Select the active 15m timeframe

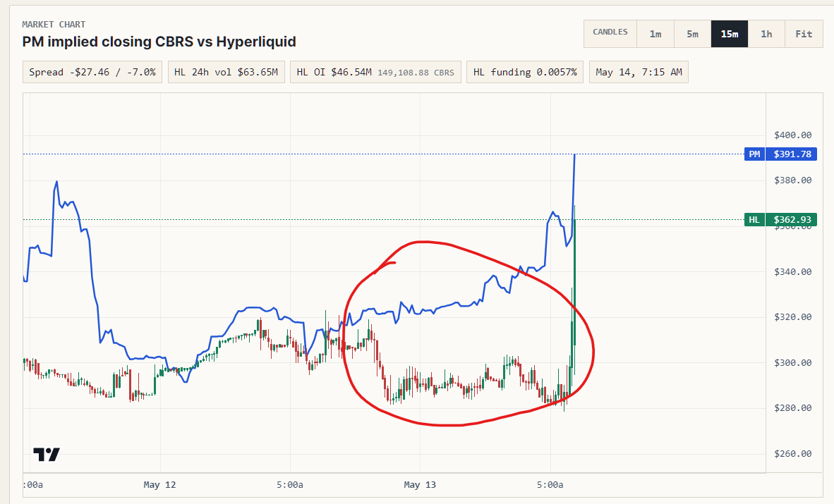[x=729, y=34]
